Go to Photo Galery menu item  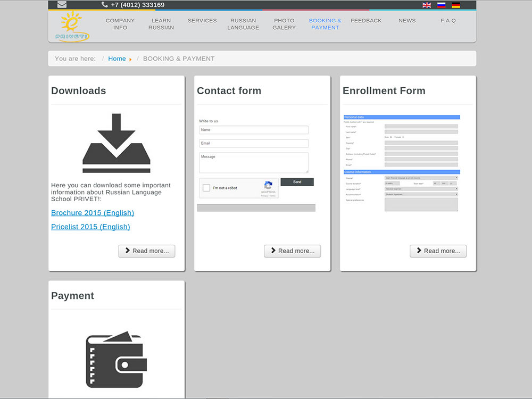pyautogui.click(x=284, y=24)
